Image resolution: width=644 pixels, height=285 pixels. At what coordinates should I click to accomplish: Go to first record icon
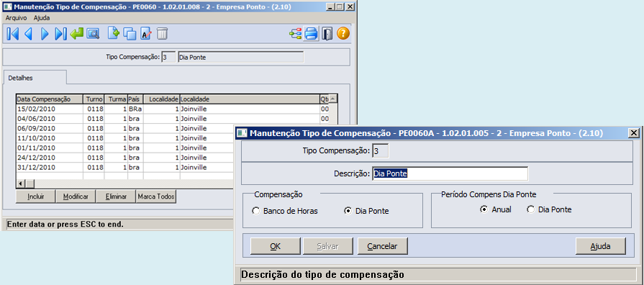13,34
